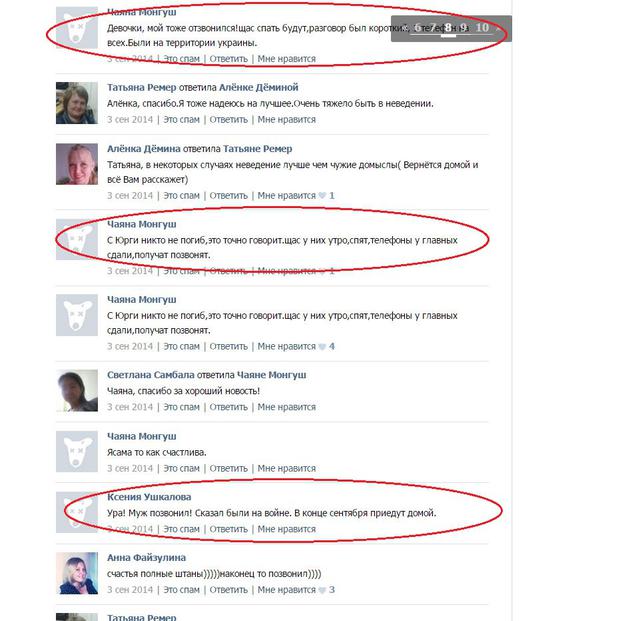Open Ксения Ушкалова's profile name link
Image resolution: width=640 pixels, height=621 pixels.
click(x=149, y=497)
